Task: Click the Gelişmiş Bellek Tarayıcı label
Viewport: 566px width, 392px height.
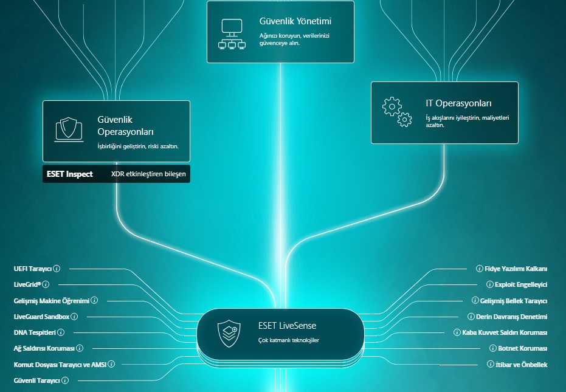Action: [514, 301]
